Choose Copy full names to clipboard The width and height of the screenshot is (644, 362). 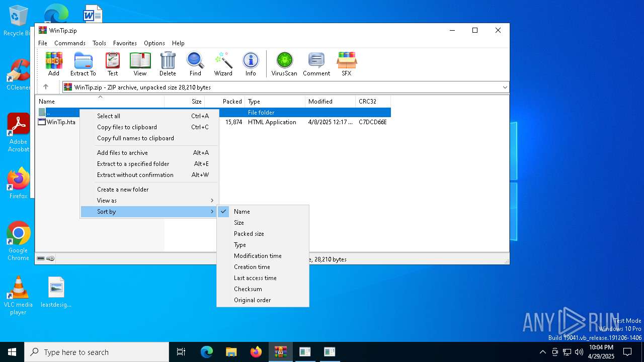click(149, 138)
